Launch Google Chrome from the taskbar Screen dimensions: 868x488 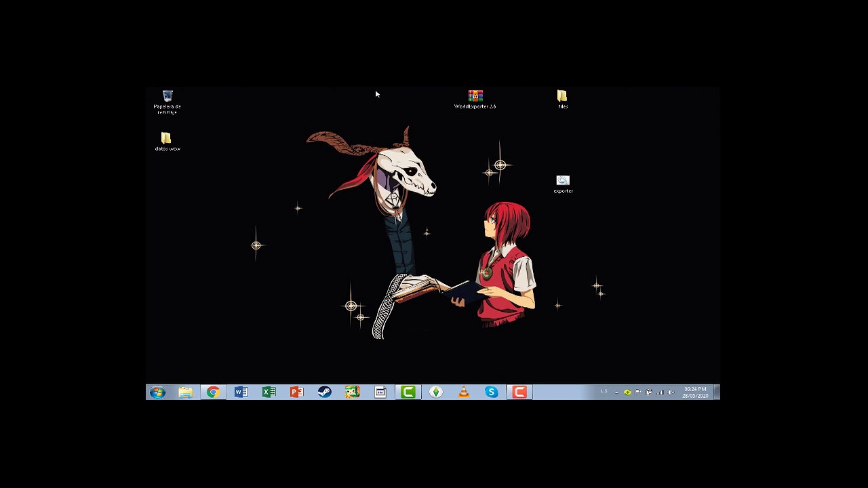[213, 392]
